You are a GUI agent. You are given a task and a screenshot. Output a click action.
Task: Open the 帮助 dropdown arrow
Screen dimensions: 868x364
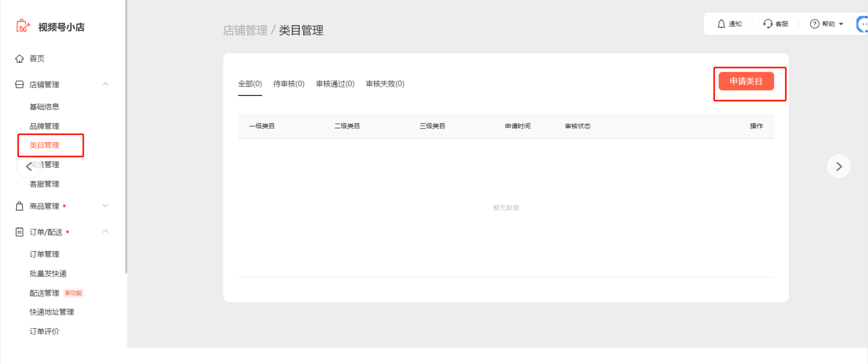click(841, 24)
